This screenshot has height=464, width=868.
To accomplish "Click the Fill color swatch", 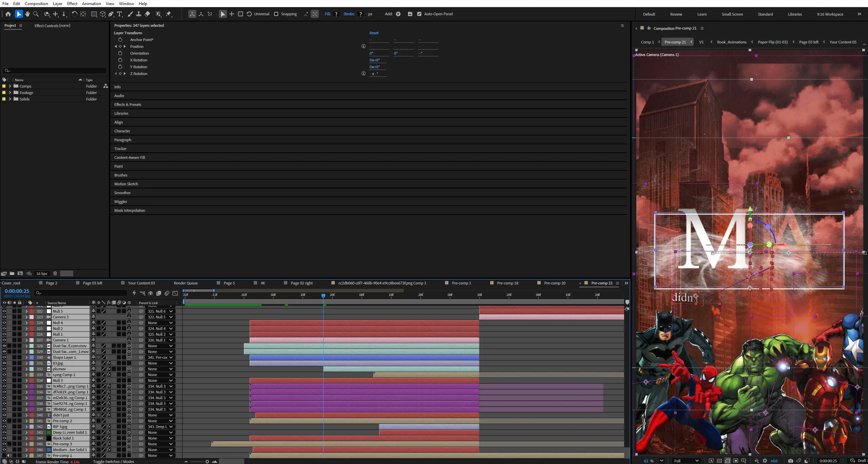I will point(336,14).
